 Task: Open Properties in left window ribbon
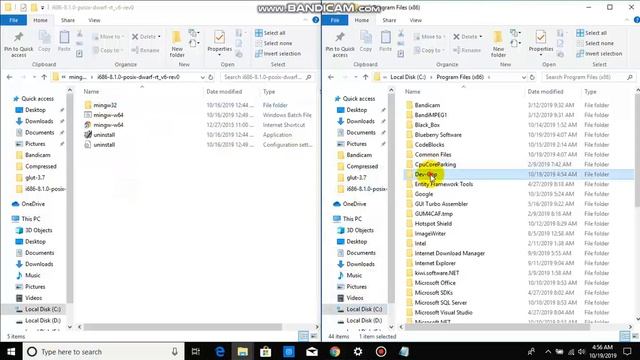pyautogui.click(x=220, y=43)
